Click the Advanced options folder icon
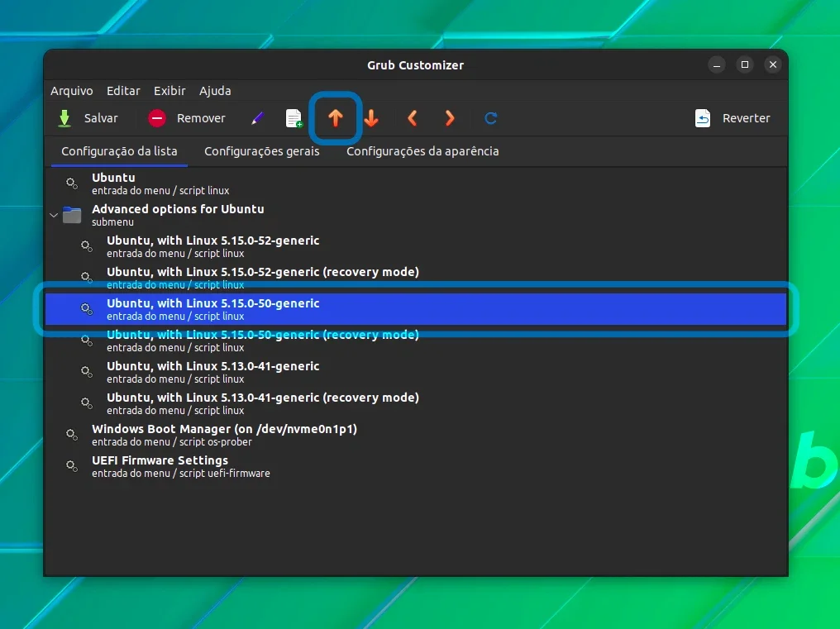The width and height of the screenshot is (840, 629). tap(72, 216)
